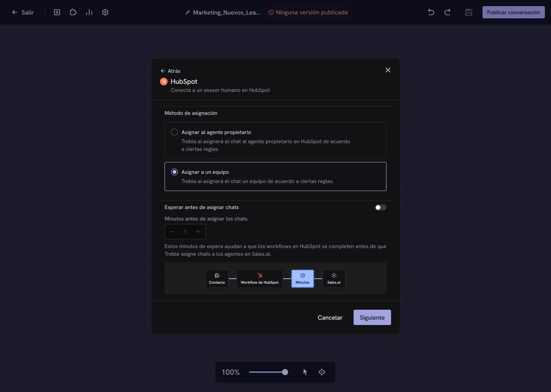Viewport: 551px width, 392px height.
Task: Click the Método de asignación heading
Action: 191,113
